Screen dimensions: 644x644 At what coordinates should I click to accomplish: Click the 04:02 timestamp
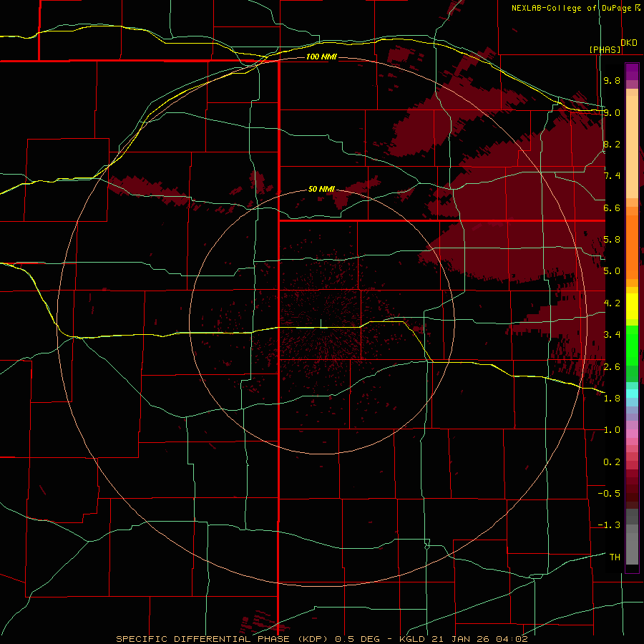pyautogui.click(x=512, y=639)
